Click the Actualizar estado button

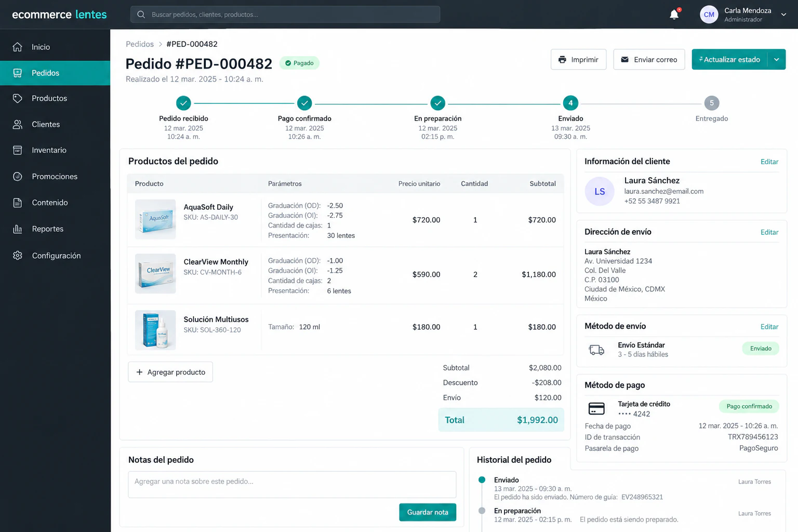729,59
